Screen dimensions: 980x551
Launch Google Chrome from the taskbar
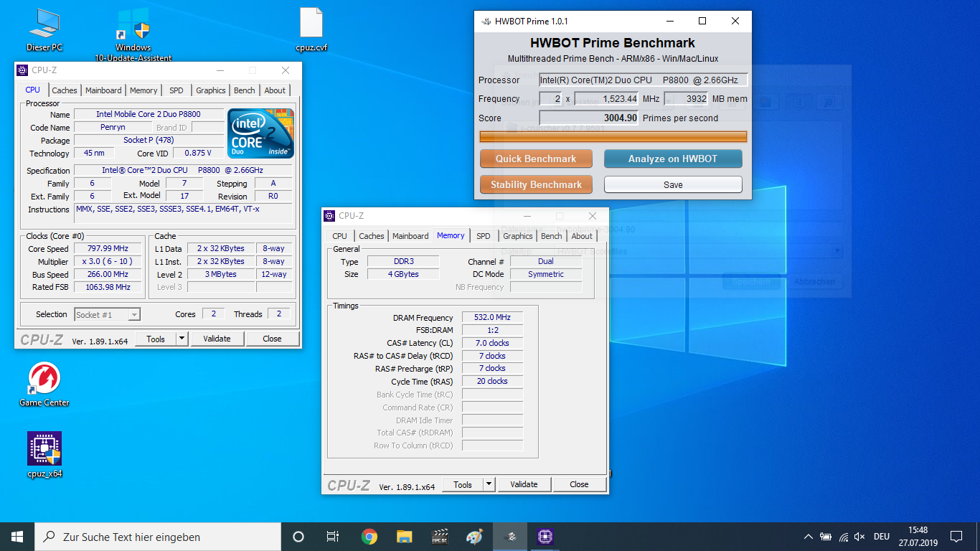tap(369, 537)
